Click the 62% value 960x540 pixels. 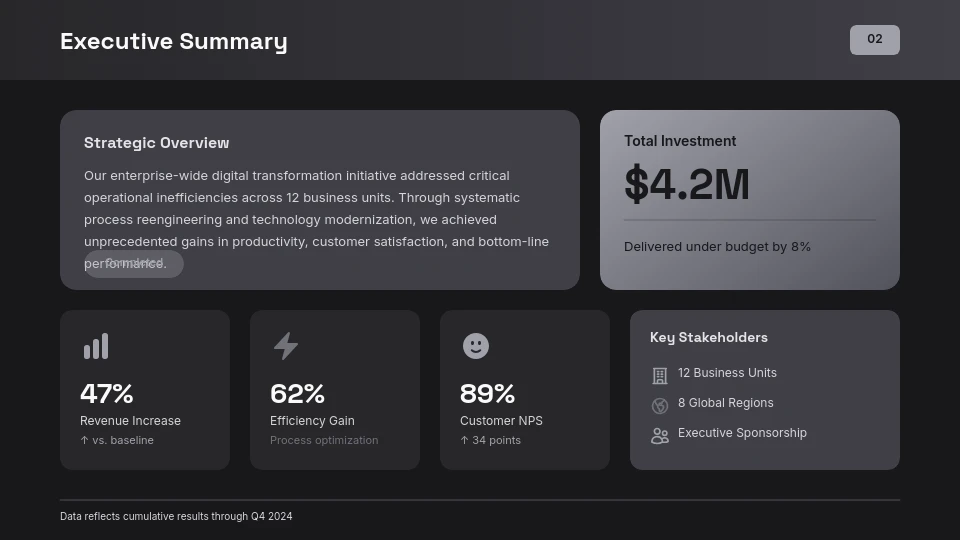[x=297, y=393]
